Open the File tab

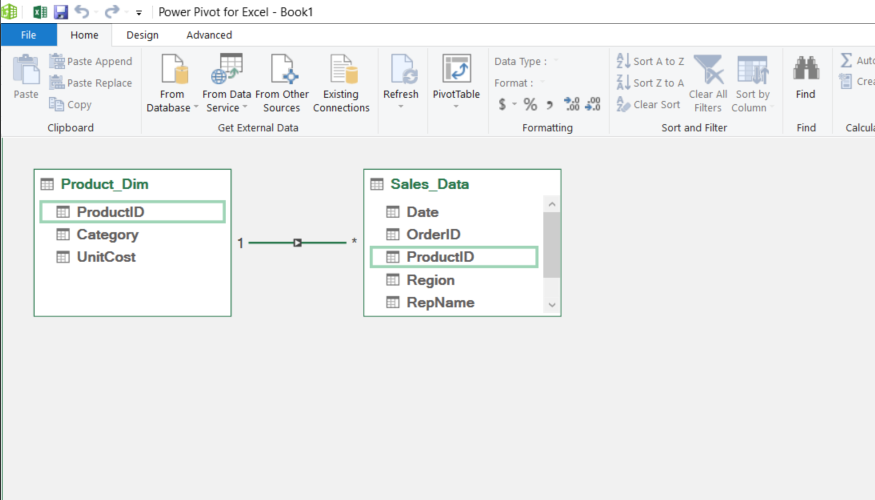click(x=28, y=35)
